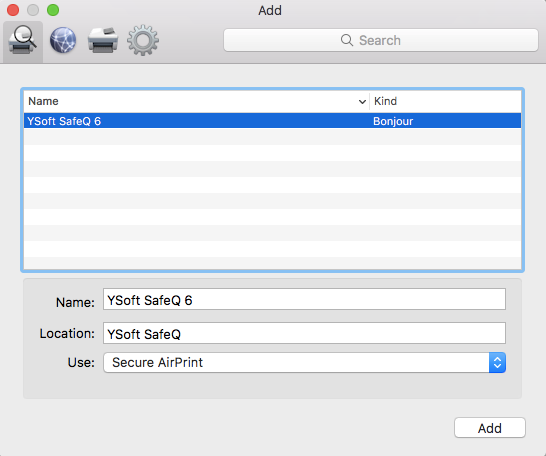Click the gray minimize window button
546x456 pixels.
(33, 10)
